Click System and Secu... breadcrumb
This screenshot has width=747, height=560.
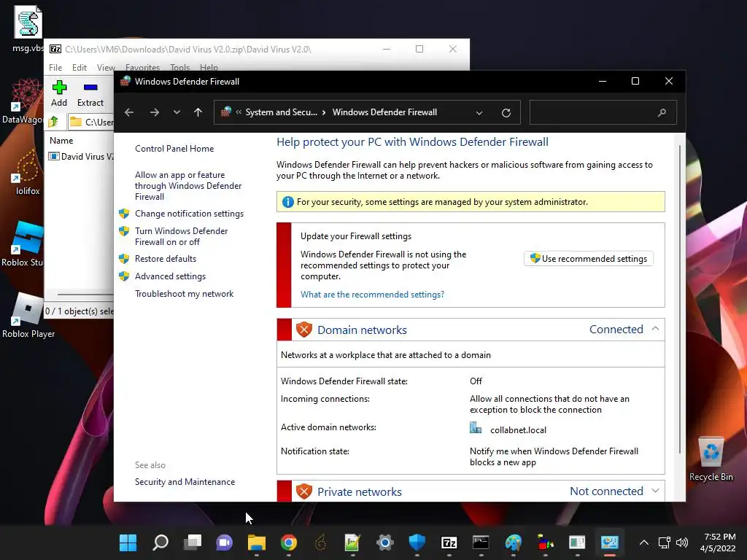click(x=281, y=112)
